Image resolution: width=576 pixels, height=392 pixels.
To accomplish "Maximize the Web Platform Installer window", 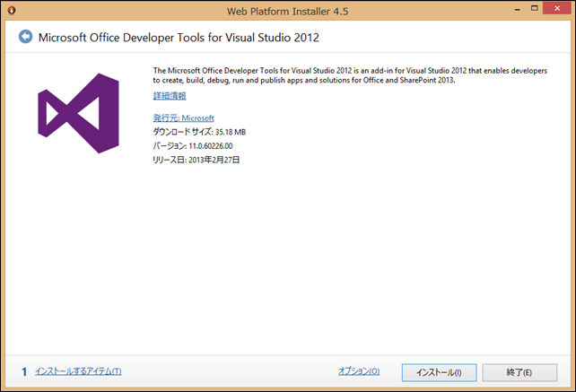I will (524, 10).
